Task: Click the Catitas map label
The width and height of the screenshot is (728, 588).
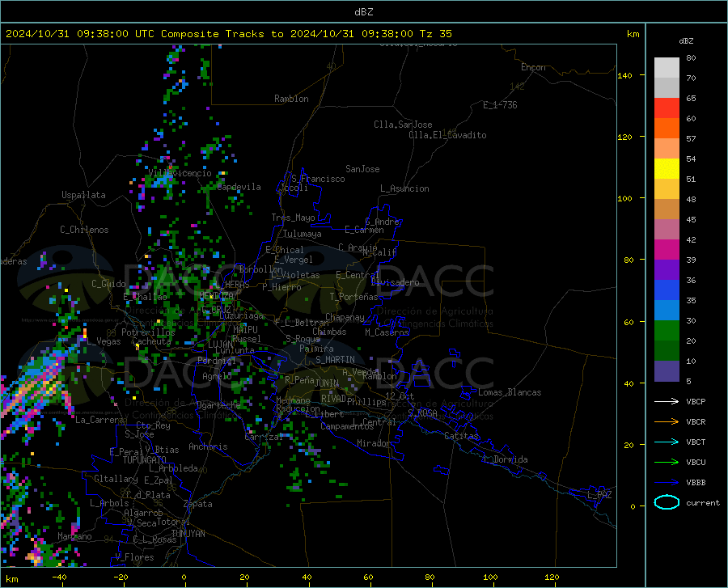Action: (462, 436)
